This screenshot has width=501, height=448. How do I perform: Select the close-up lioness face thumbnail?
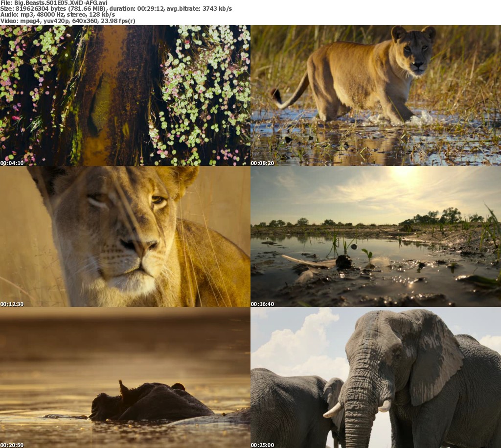(125, 236)
